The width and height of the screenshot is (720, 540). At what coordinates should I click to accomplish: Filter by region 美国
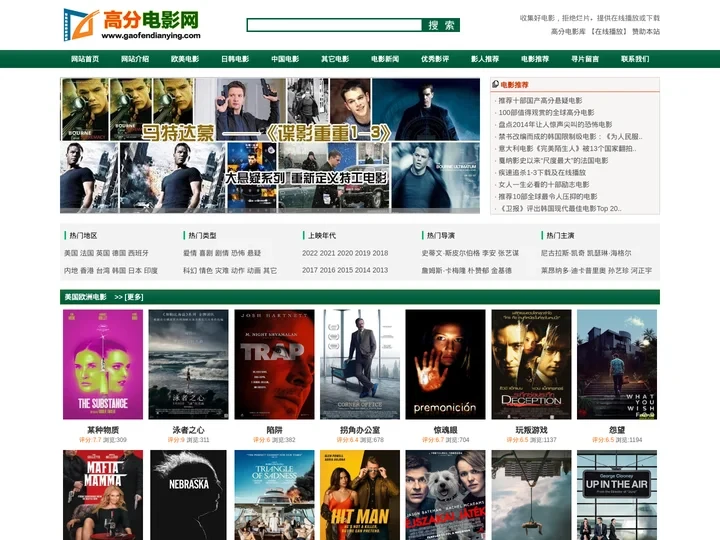71,253
